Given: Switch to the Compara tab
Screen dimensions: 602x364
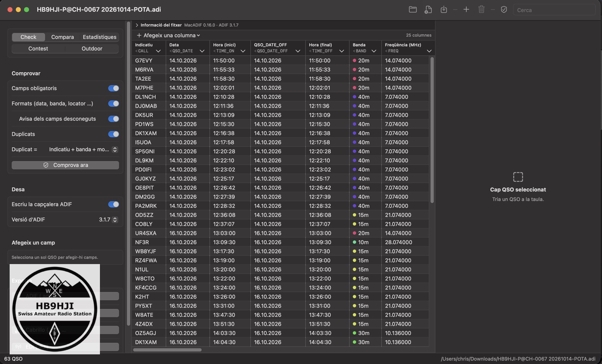Looking at the screenshot, I should click(x=63, y=37).
